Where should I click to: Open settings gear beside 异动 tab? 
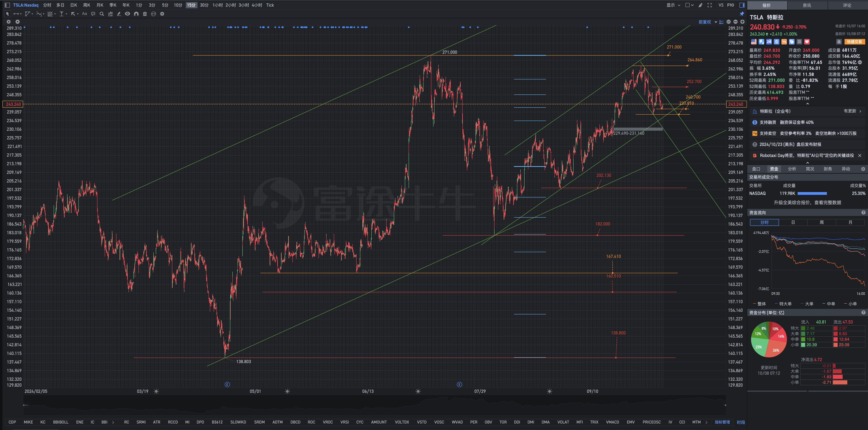(863, 169)
